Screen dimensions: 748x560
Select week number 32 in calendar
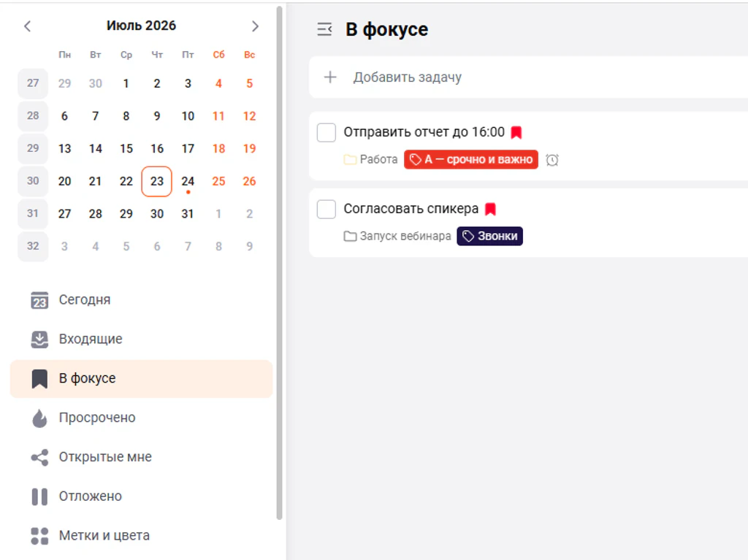pyautogui.click(x=33, y=247)
